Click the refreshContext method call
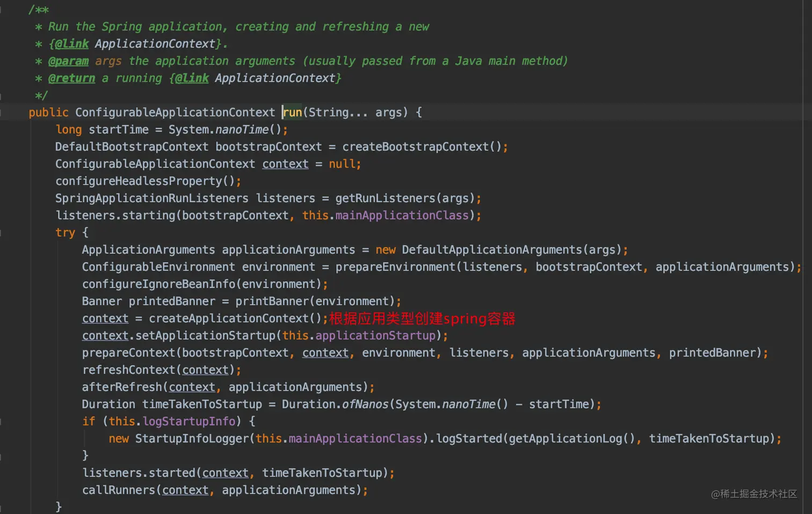 click(x=128, y=370)
